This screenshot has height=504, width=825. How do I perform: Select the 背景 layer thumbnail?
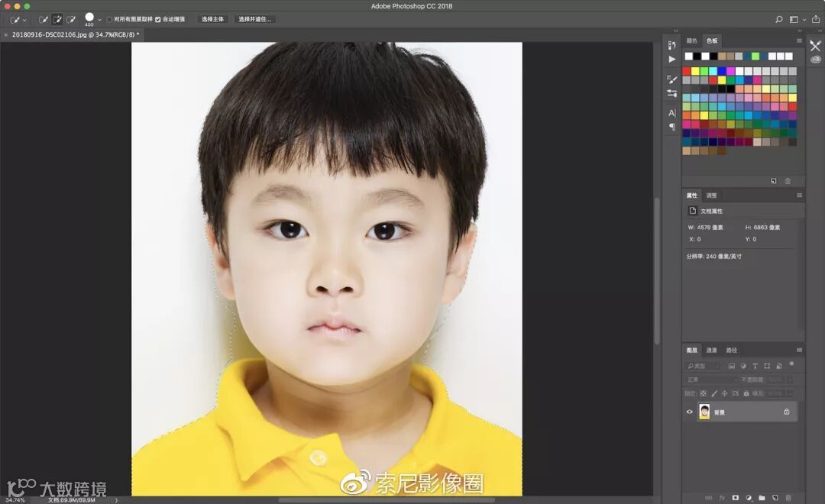704,412
